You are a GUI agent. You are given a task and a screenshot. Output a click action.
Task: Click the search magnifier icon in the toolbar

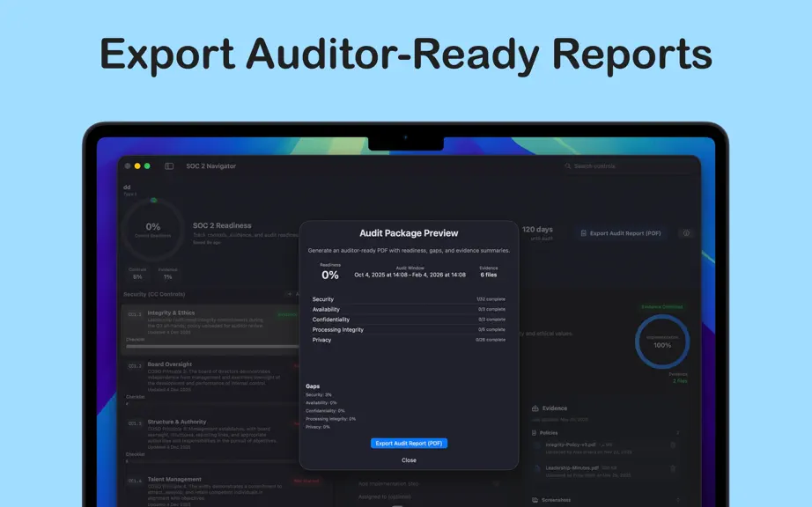click(x=567, y=166)
